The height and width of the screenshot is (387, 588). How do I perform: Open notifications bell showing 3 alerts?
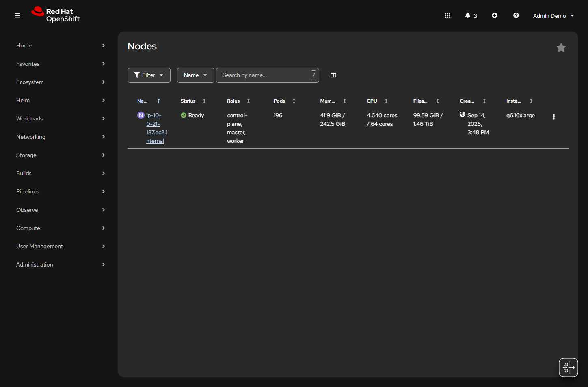coord(471,15)
